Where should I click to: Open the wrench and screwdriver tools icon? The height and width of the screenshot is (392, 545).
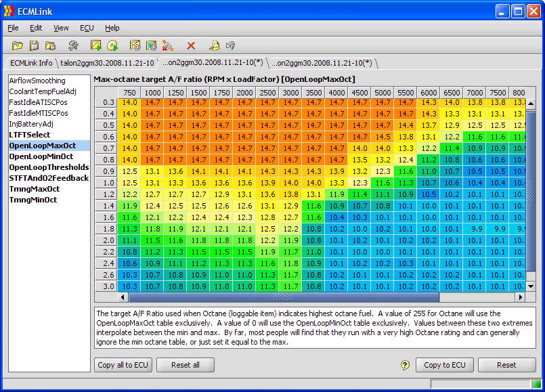[x=73, y=45]
